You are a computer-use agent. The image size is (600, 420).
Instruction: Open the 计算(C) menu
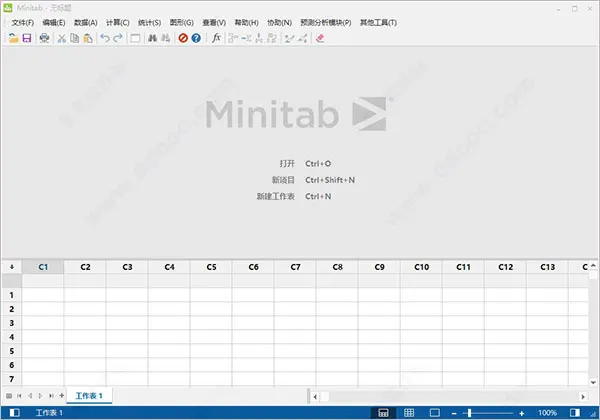click(117, 23)
